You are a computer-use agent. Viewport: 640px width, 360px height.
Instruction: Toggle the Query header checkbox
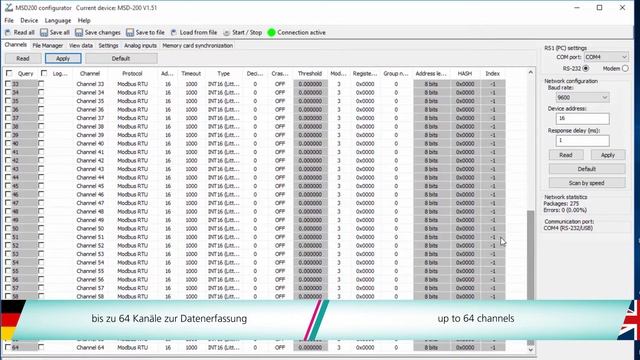9,73
